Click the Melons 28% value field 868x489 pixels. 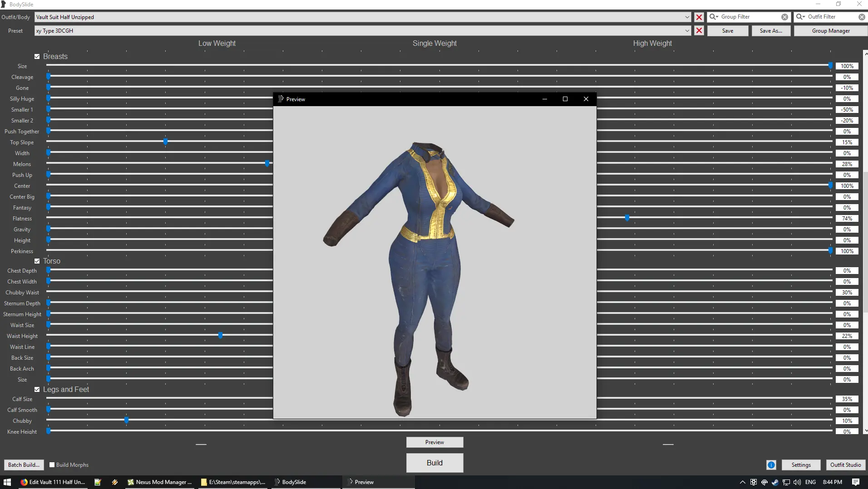(x=847, y=164)
